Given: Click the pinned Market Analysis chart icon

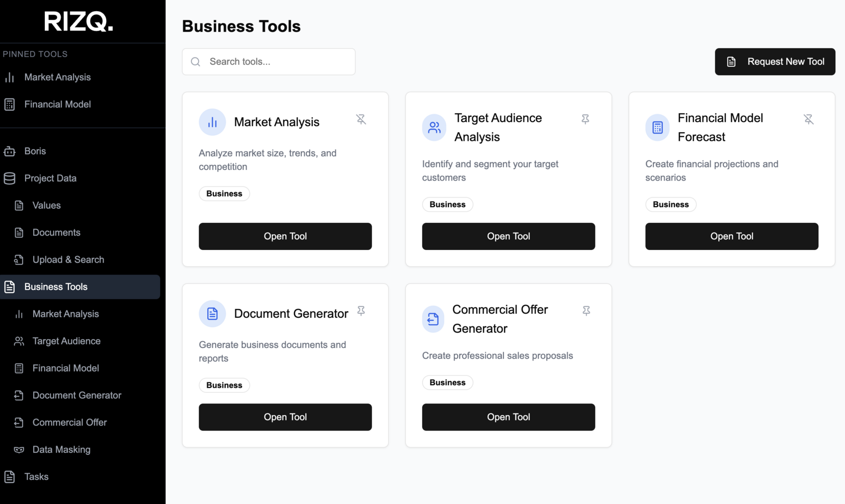Looking at the screenshot, I should click(10, 77).
